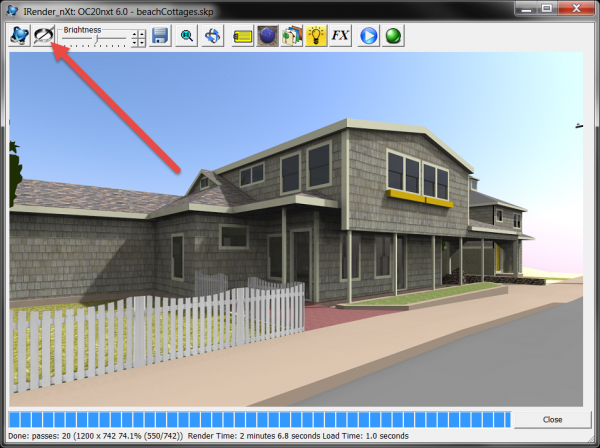Click the Close button
The height and width of the screenshot is (448, 600).
point(552,419)
